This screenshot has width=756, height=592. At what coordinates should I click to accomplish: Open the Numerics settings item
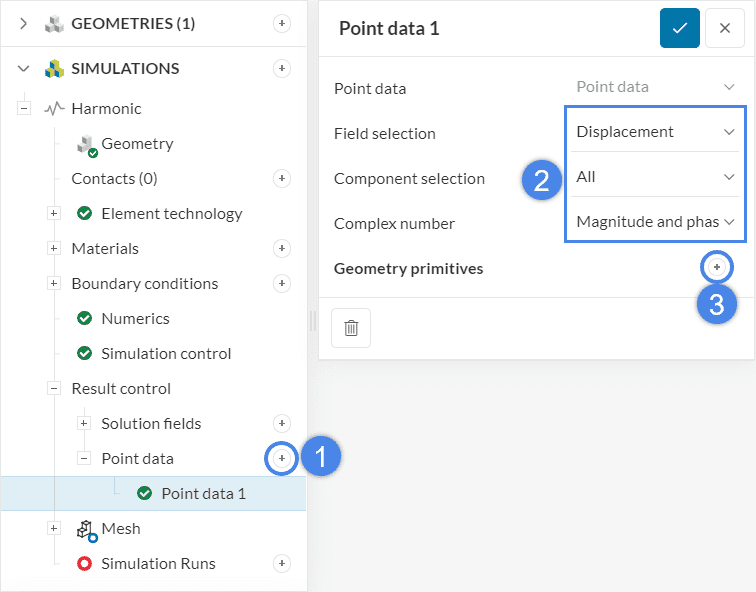pos(135,318)
